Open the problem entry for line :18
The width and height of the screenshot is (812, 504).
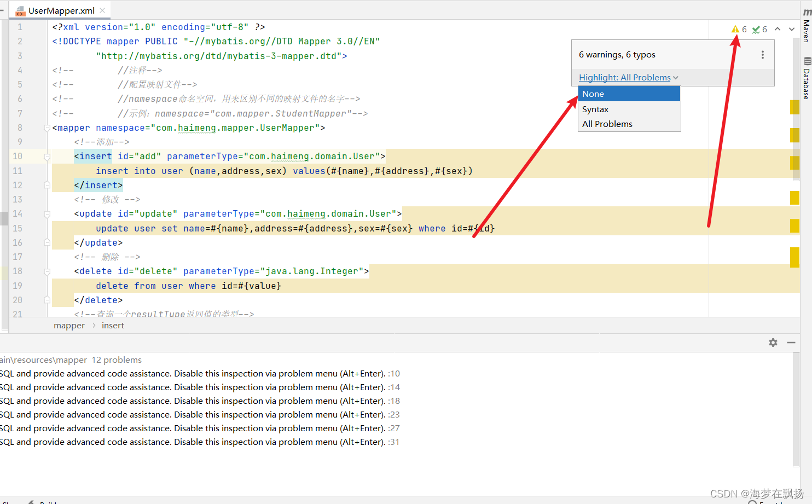pos(200,401)
